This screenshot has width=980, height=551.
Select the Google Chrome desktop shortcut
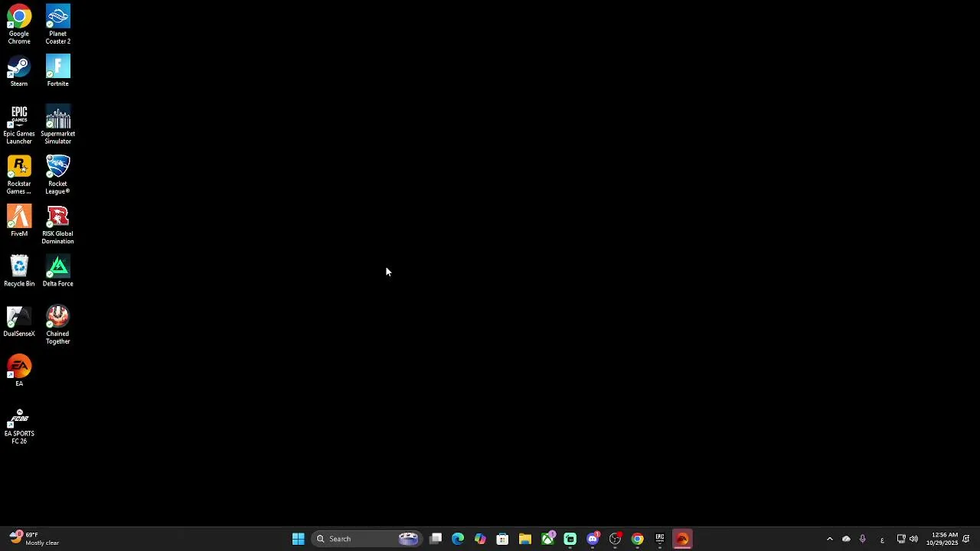pyautogui.click(x=19, y=24)
